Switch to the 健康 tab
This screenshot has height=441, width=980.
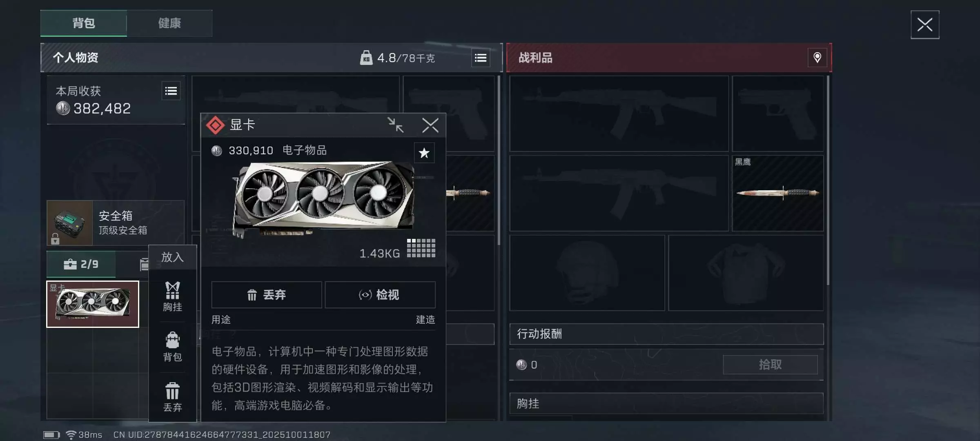pos(169,23)
